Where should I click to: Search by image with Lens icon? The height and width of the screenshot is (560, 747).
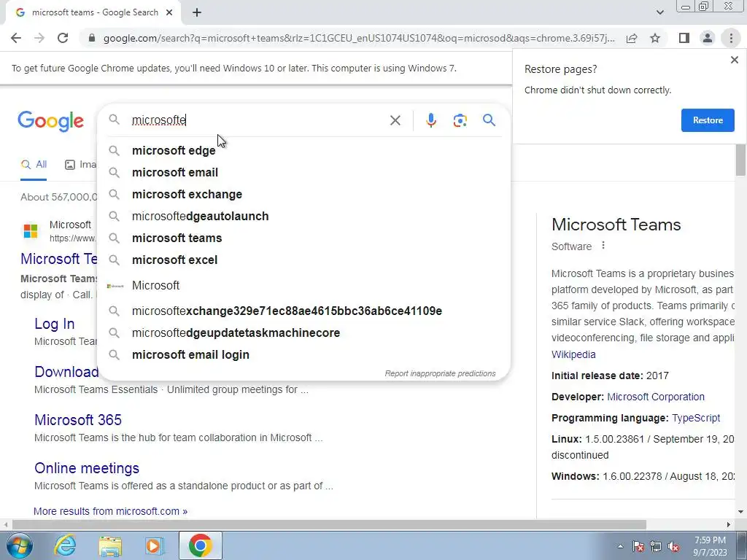(460, 120)
